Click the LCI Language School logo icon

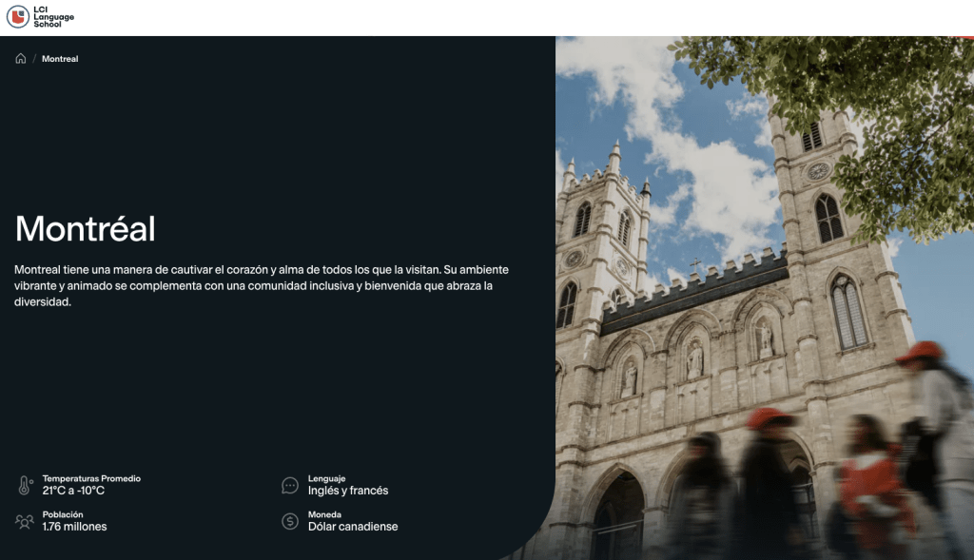(x=17, y=17)
